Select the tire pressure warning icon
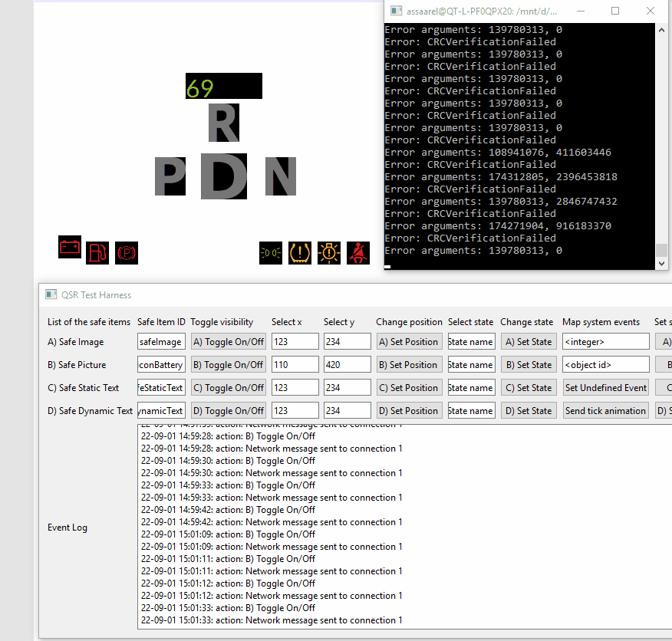 coord(299,252)
